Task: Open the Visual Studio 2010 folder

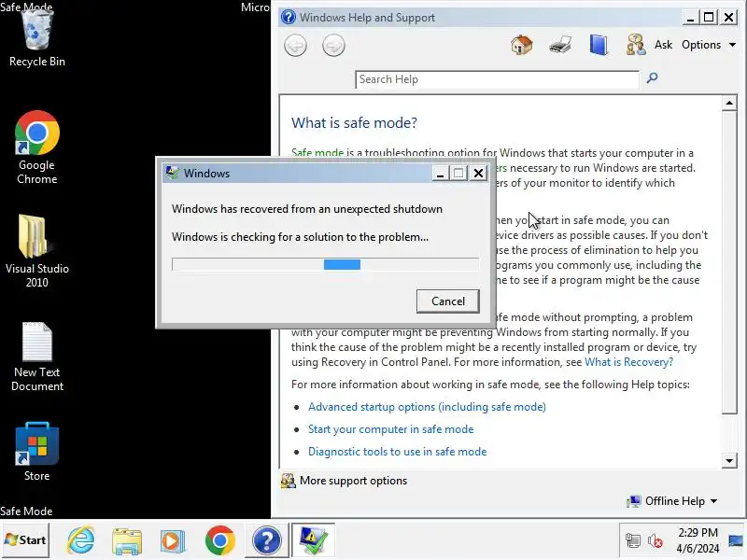Action: pos(36,251)
